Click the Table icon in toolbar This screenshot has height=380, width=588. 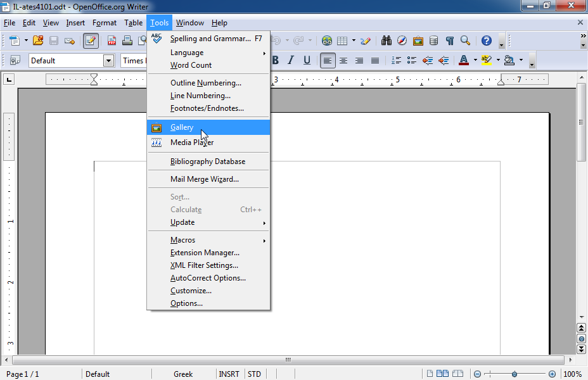(342, 41)
